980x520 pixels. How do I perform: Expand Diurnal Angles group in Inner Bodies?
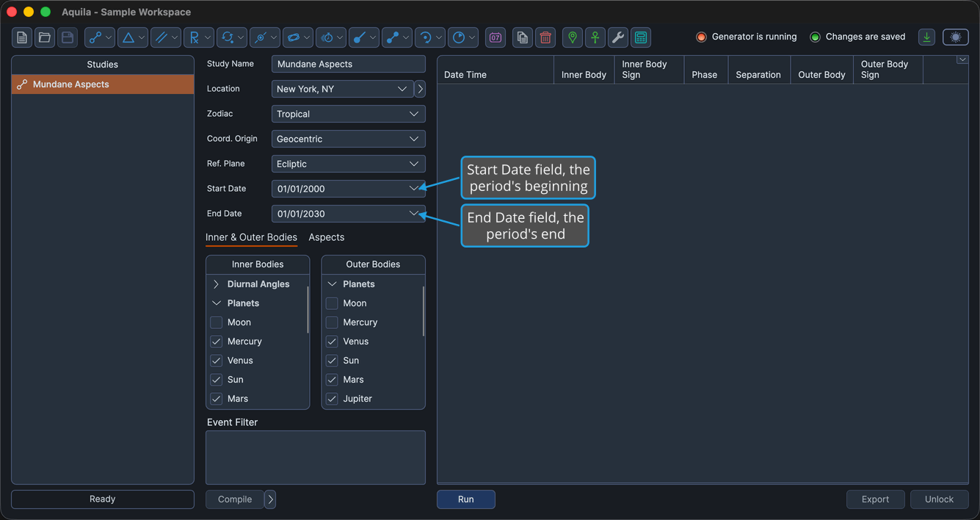(x=217, y=284)
